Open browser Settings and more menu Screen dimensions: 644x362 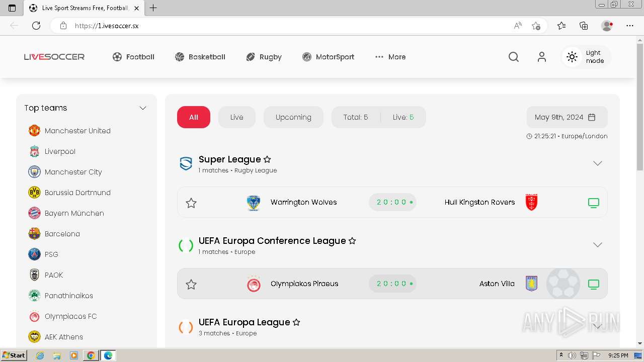630,26
